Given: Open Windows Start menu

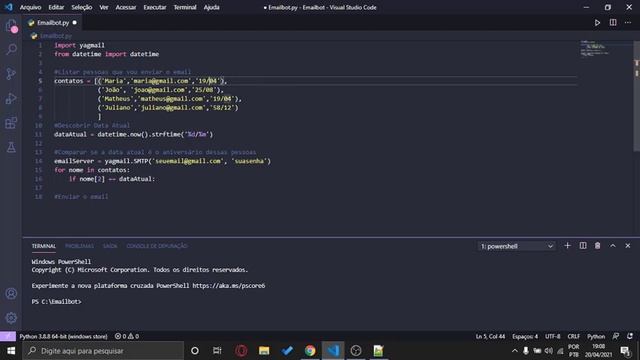Looking at the screenshot, I should point(11,351).
